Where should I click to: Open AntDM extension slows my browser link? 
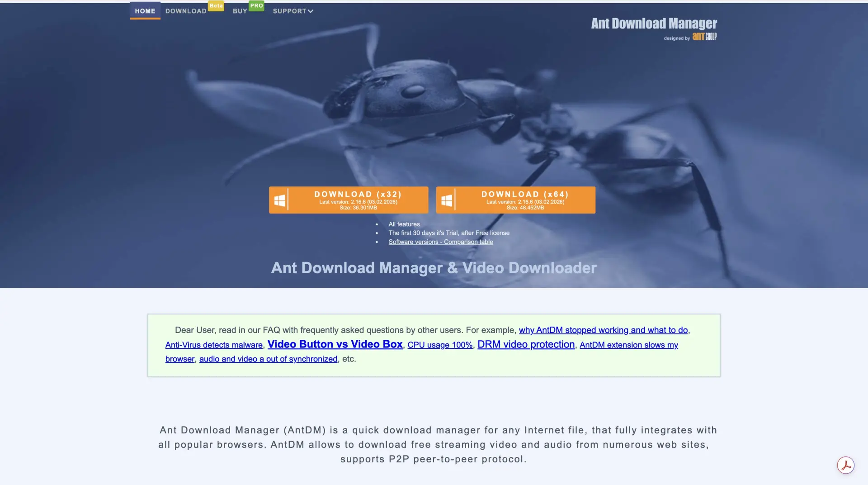point(629,345)
